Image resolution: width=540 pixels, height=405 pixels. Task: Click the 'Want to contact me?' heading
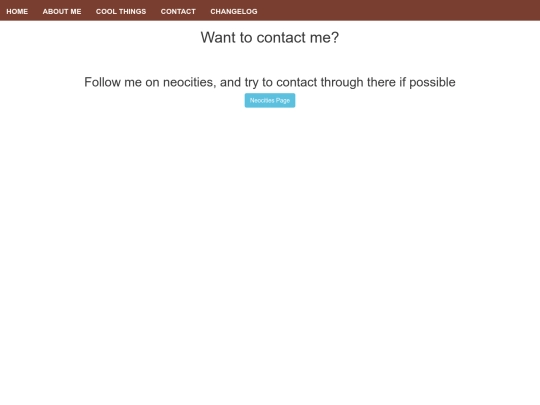[270, 37]
